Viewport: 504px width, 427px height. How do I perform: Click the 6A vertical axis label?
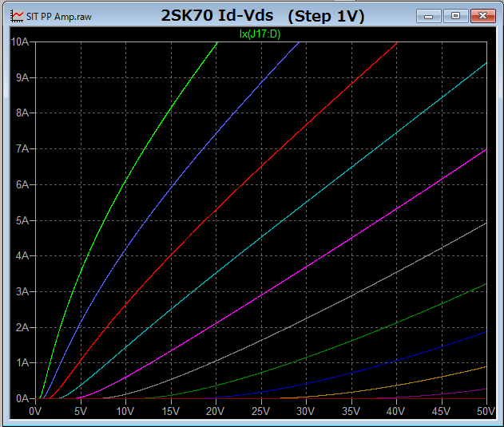point(22,184)
